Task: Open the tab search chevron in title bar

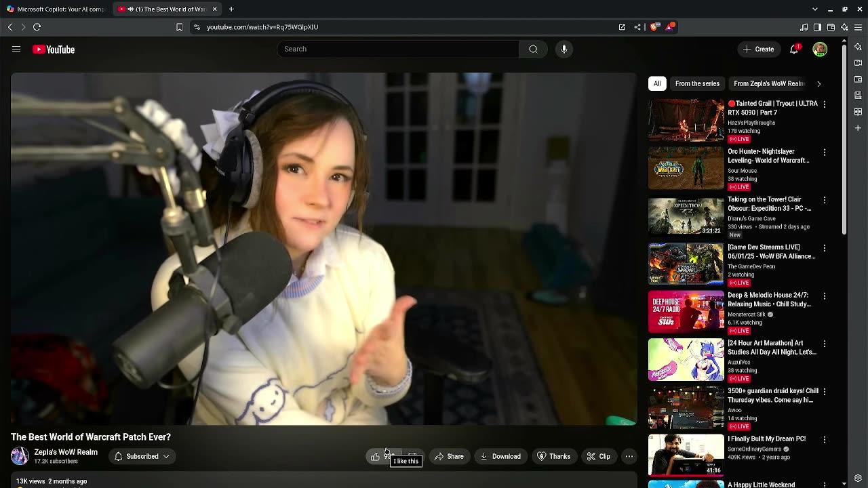Action: tap(814, 9)
